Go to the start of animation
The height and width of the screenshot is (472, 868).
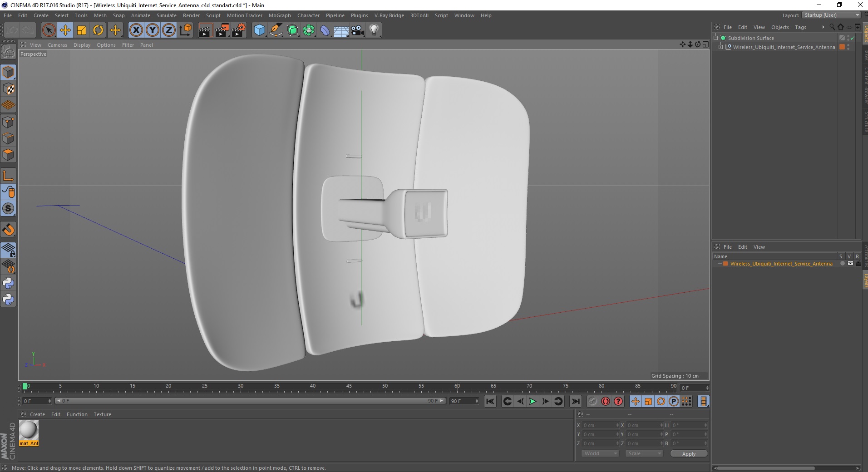click(490, 401)
